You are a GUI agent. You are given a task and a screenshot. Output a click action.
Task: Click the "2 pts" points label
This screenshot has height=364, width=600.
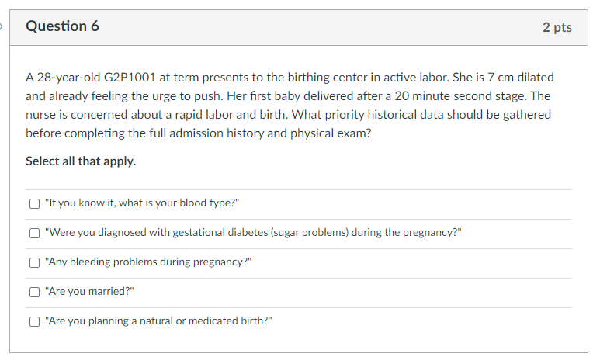pyautogui.click(x=557, y=27)
